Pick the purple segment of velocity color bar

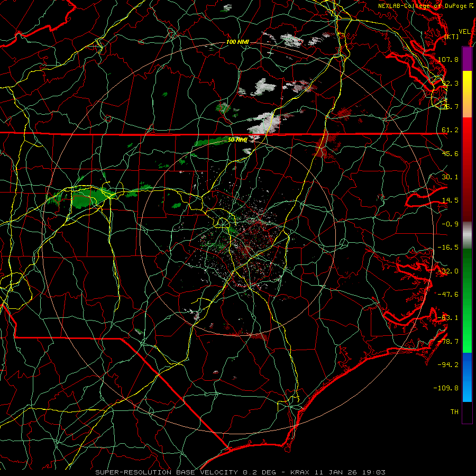pyautogui.click(x=467, y=59)
